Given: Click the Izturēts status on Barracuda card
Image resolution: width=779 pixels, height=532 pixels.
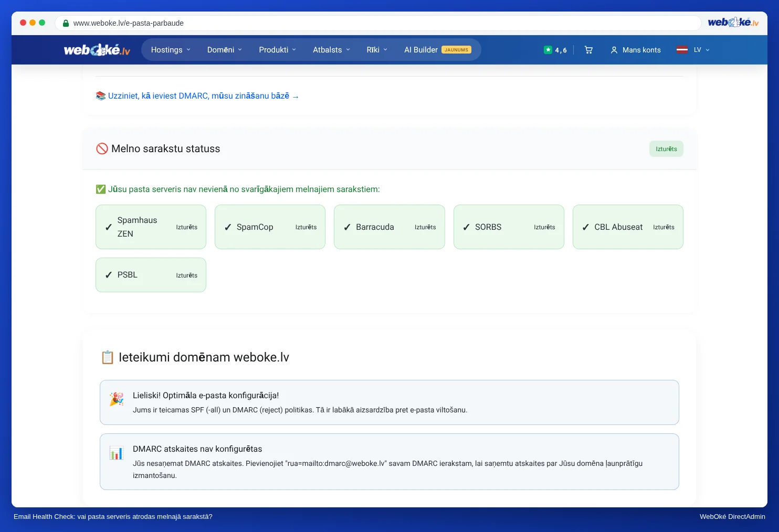Looking at the screenshot, I should click(425, 227).
